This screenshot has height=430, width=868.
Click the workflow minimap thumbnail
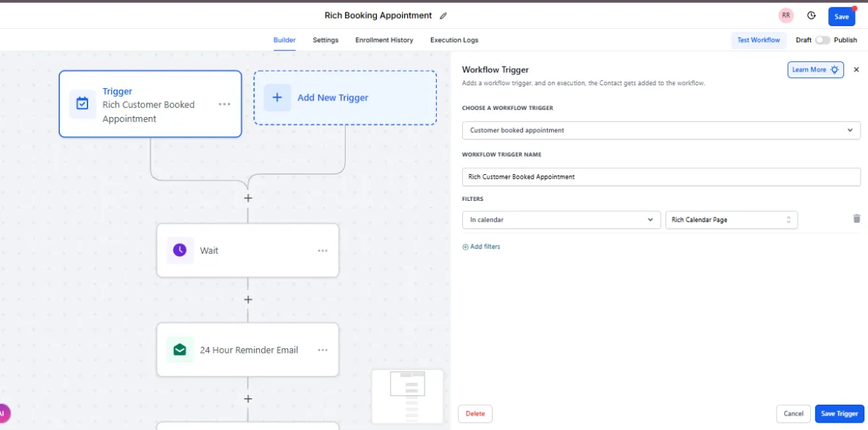coord(407,396)
